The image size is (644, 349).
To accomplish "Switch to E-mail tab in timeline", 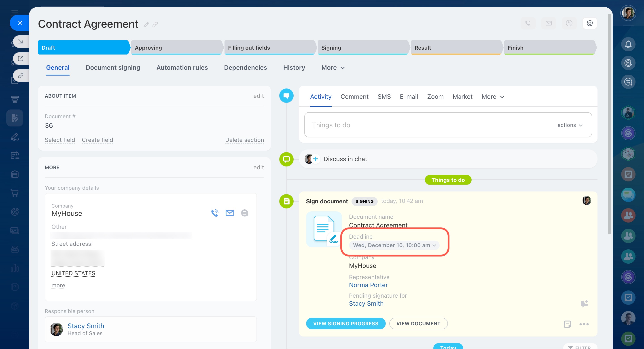I will [409, 97].
